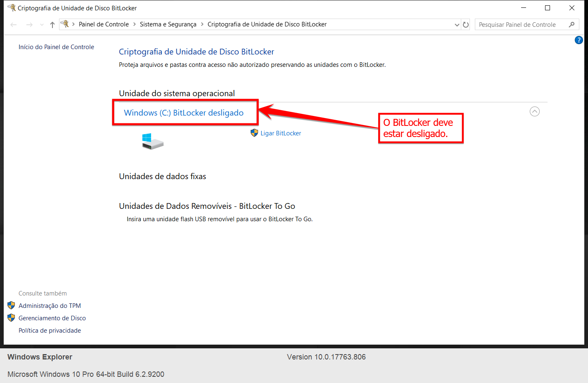Open Sistema e Segurança breadcrumb

click(168, 24)
